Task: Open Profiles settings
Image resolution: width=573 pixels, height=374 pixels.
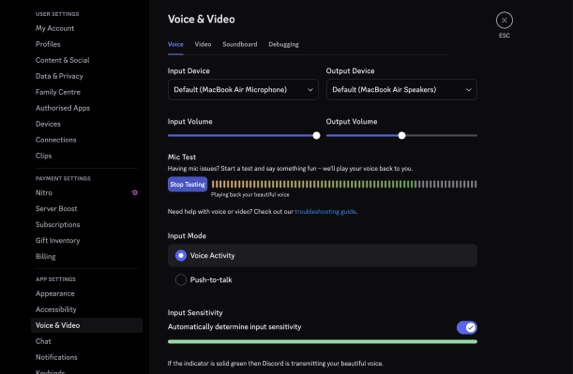Action: [48, 44]
